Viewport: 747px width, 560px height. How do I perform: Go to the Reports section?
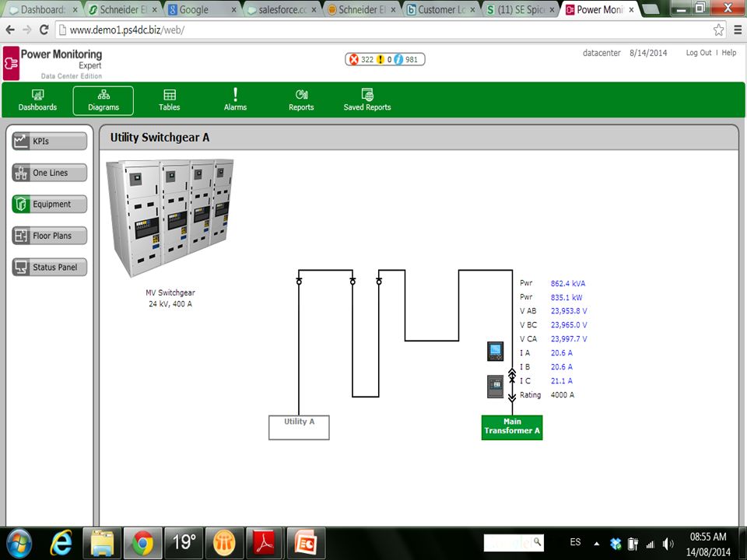tap(301, 100)
